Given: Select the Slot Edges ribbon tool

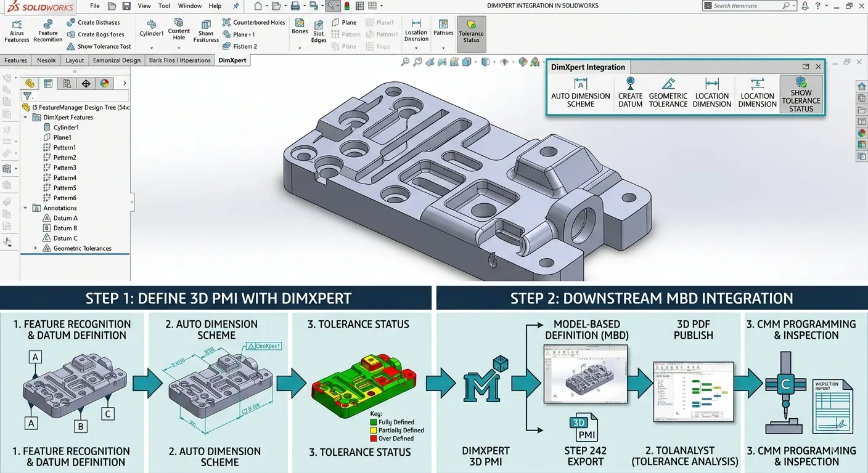Looking at the screenshot, I should pyautogui.click(x=319, y=31).
